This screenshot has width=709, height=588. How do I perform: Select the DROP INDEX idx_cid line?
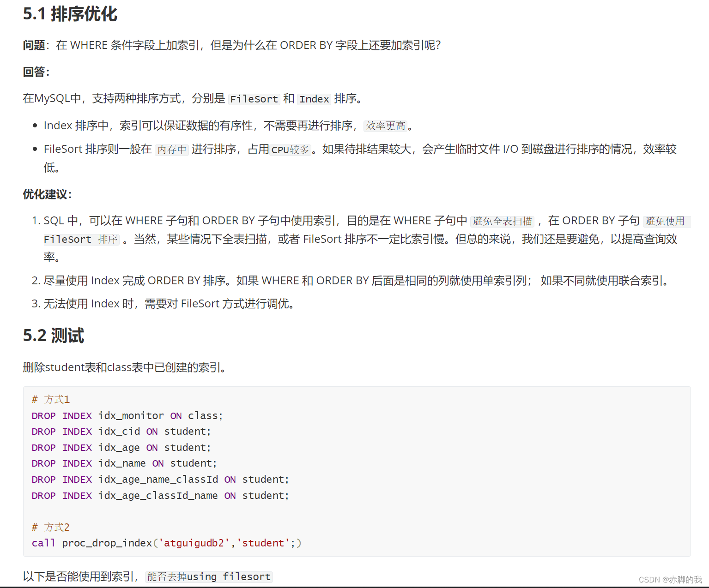[121, 431]
